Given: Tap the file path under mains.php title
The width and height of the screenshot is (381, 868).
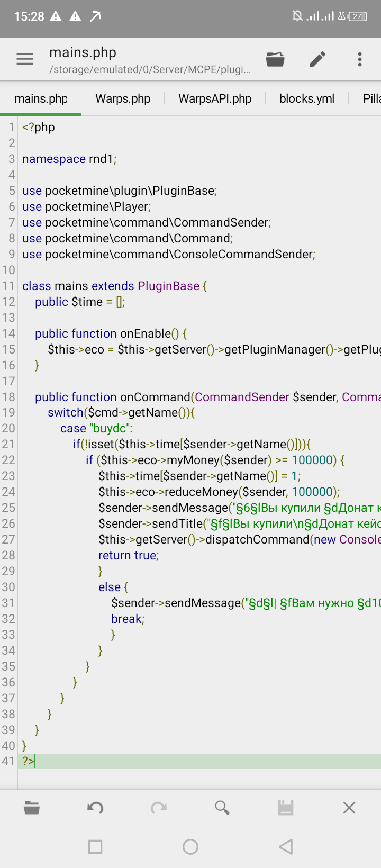Looking at the screenshot, I should coord(150,69).
